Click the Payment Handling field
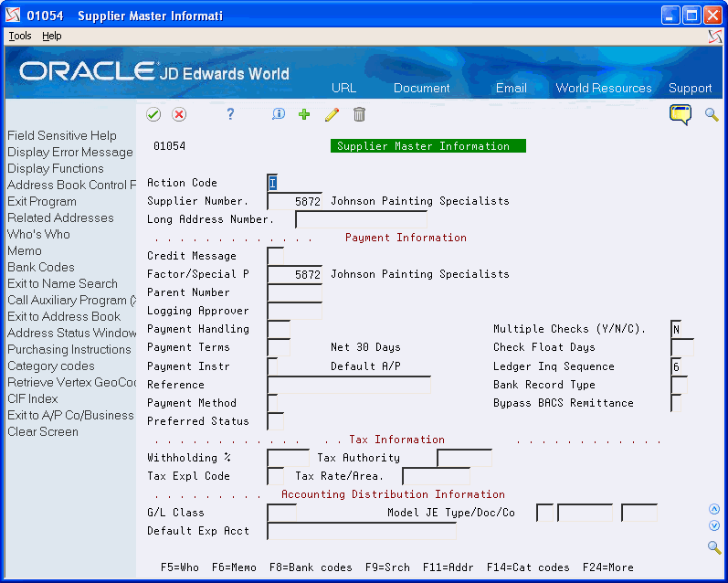 click(279, 329)
